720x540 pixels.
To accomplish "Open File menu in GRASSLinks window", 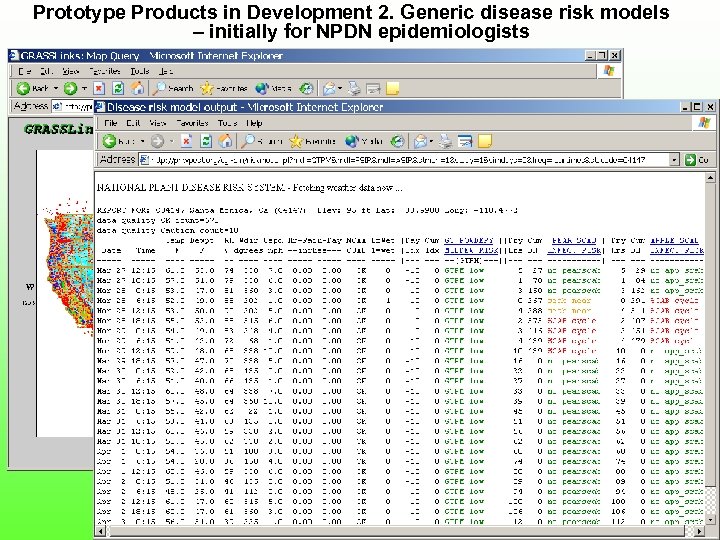I will coord(24,71).
